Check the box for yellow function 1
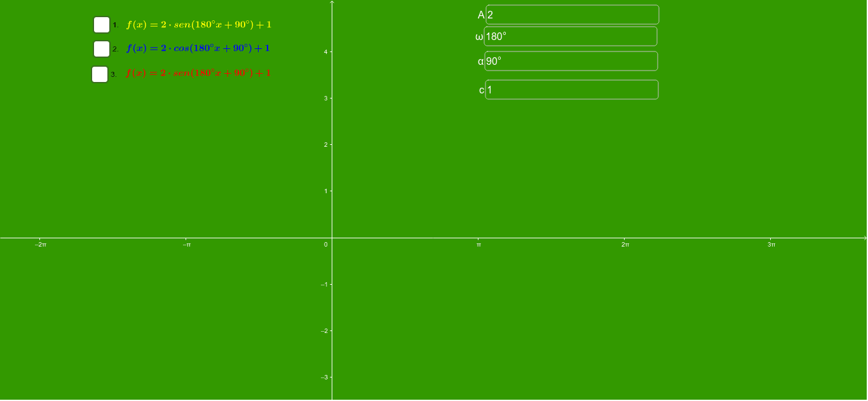The image size is (868, 401). [102, 25]
